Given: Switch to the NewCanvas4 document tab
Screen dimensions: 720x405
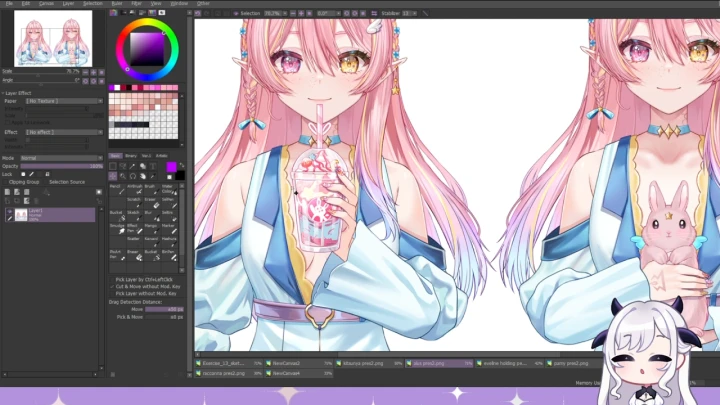Looking at the screenshot, I should point(298,373).
